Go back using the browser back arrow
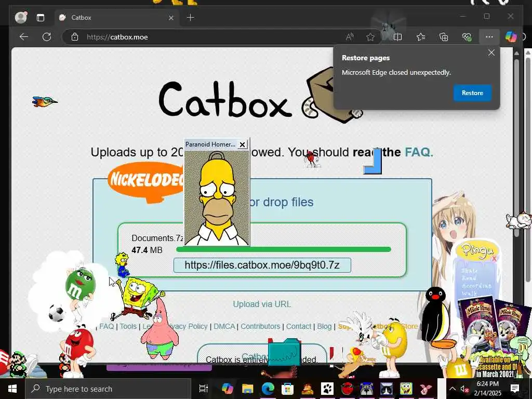This screenshot has height=399, width=532. [24, 37]
